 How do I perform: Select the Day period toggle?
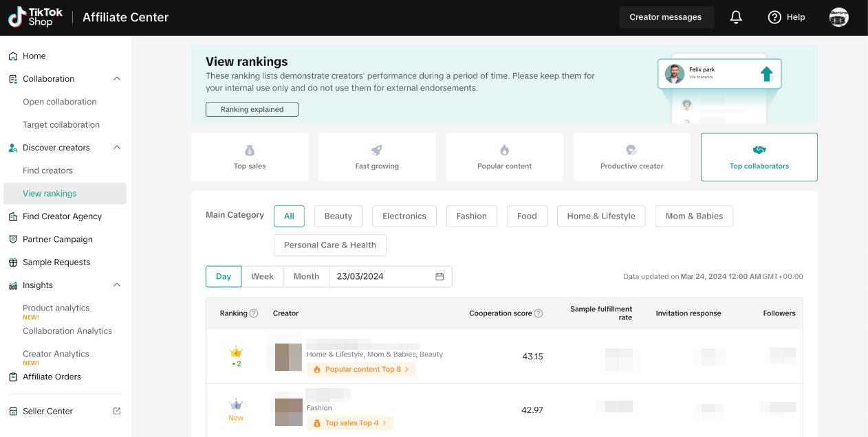click(x=224, y=276)
